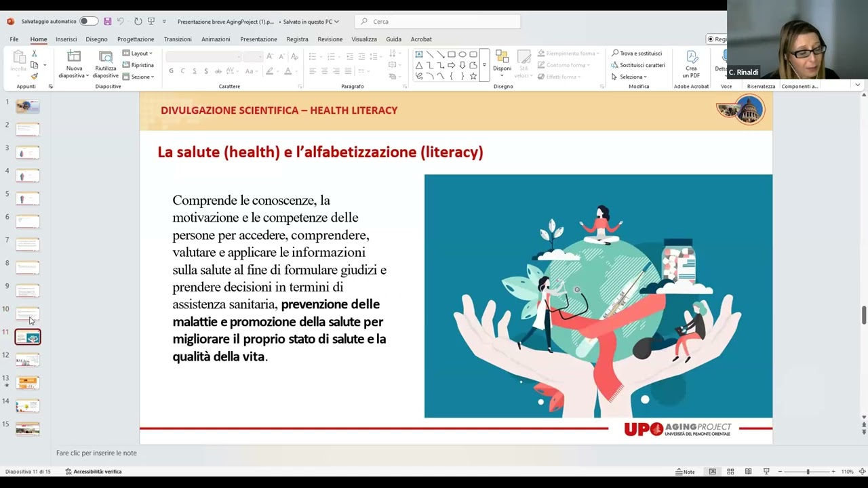Click the zoom in plus button
Viewport: 868px width, 488px height.
pyautogui.click(x=833, y=472)
